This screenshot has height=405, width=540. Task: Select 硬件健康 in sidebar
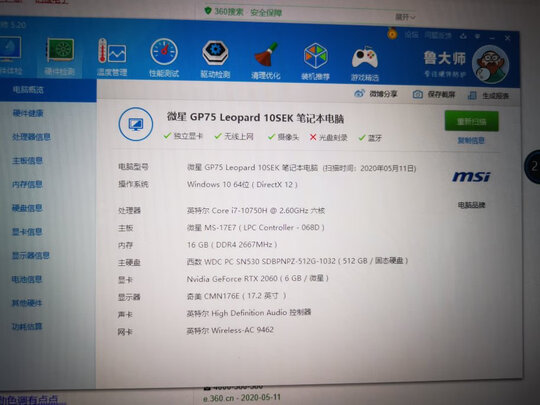click(x=28, y=113)
